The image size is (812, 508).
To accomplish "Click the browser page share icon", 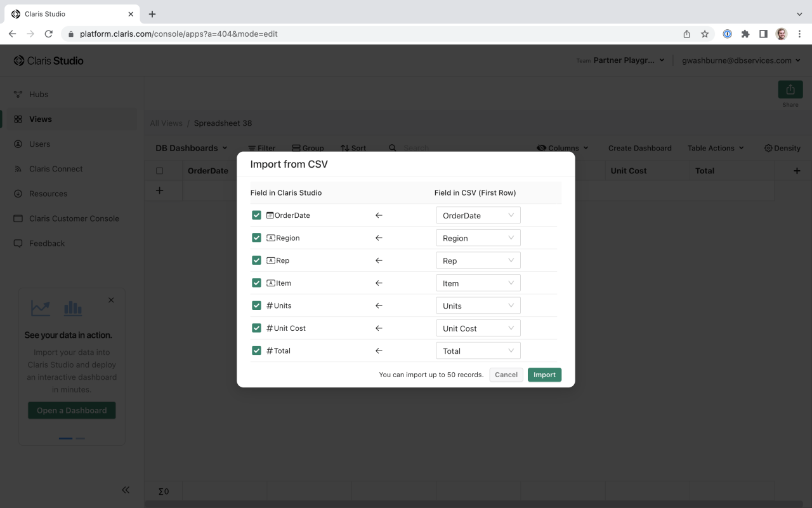I will click(686, 34).
